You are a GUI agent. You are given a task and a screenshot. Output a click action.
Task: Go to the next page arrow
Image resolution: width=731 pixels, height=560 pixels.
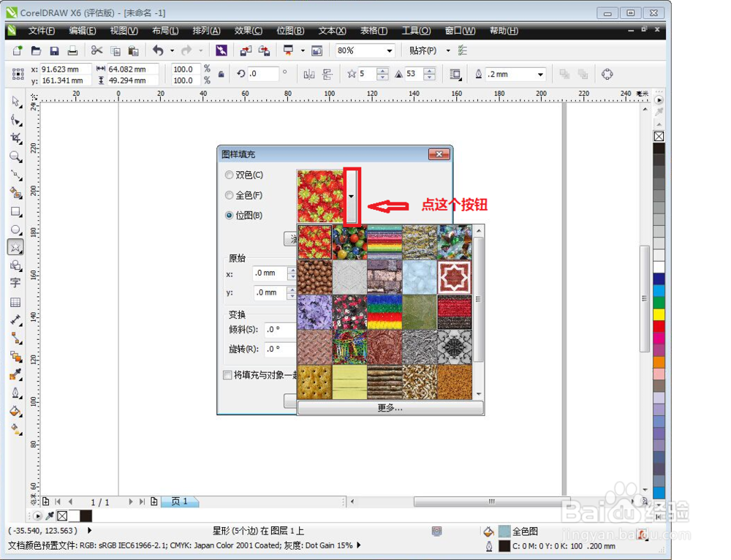131,502
